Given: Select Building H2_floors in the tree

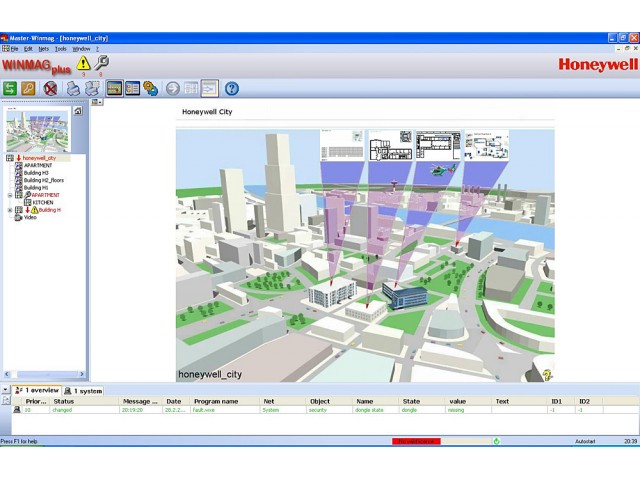Looking at the screenshot, I should (x=44, y=180).
